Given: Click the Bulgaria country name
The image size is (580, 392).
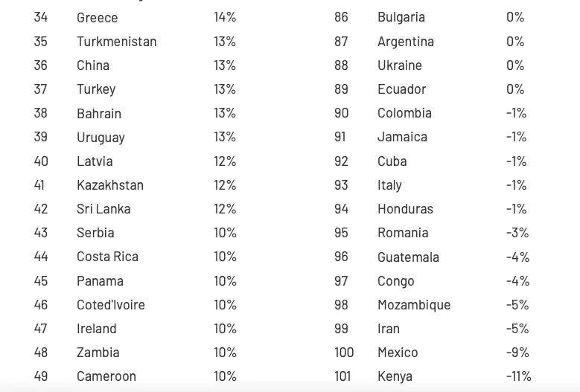Looking at the screenshot, I should [401, 17].
